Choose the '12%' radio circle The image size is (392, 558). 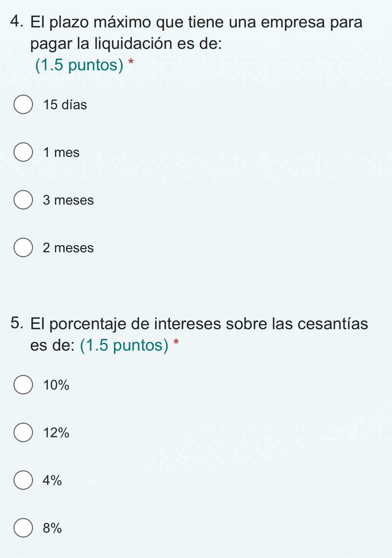pyautogui.click(x=23, y=433)
